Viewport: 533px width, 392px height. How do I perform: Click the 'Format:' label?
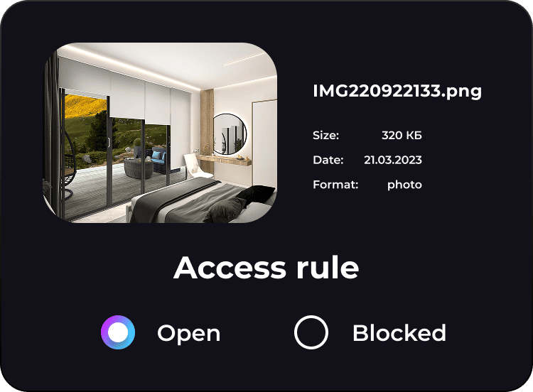335,185
